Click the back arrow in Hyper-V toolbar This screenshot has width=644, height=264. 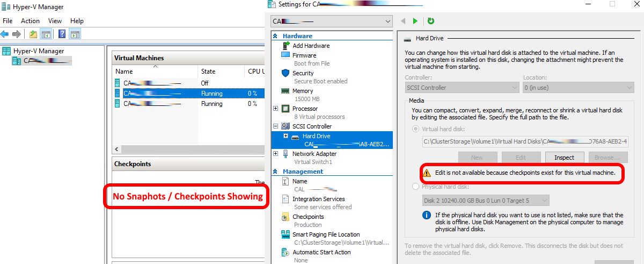pyautogui.click(x=5, y=34)
